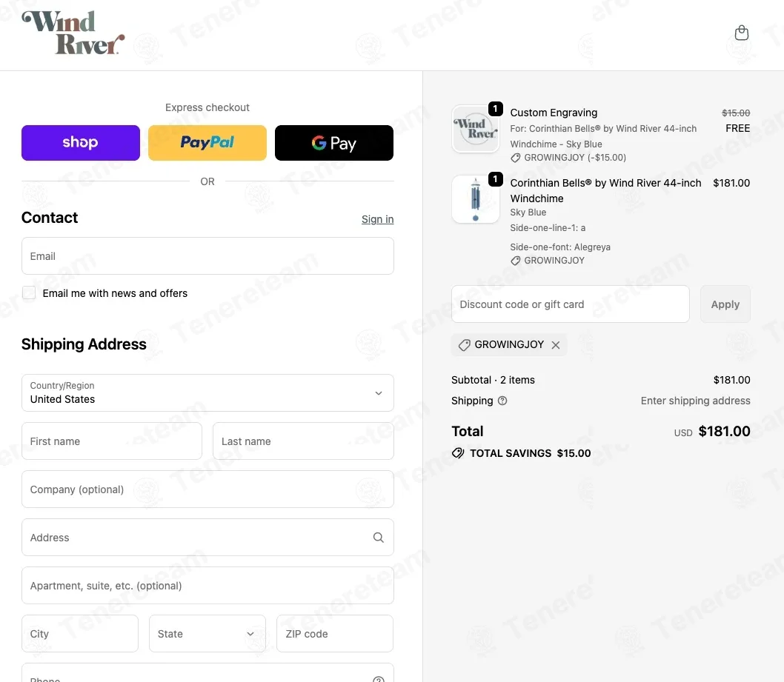Click the Wind River logo
The width and height of the screenshot is (784, 682).
(73, 33)
